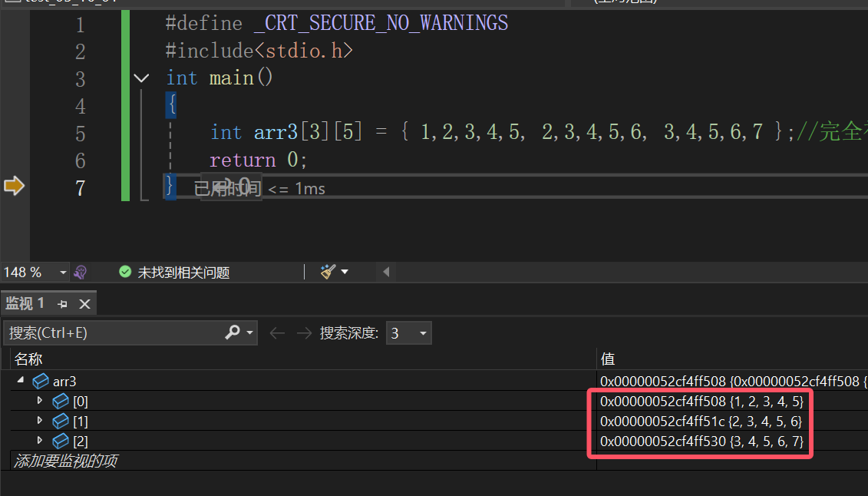Click the arr3 variable cube icon
The image size is (868, 496).
tap(41, 381)
